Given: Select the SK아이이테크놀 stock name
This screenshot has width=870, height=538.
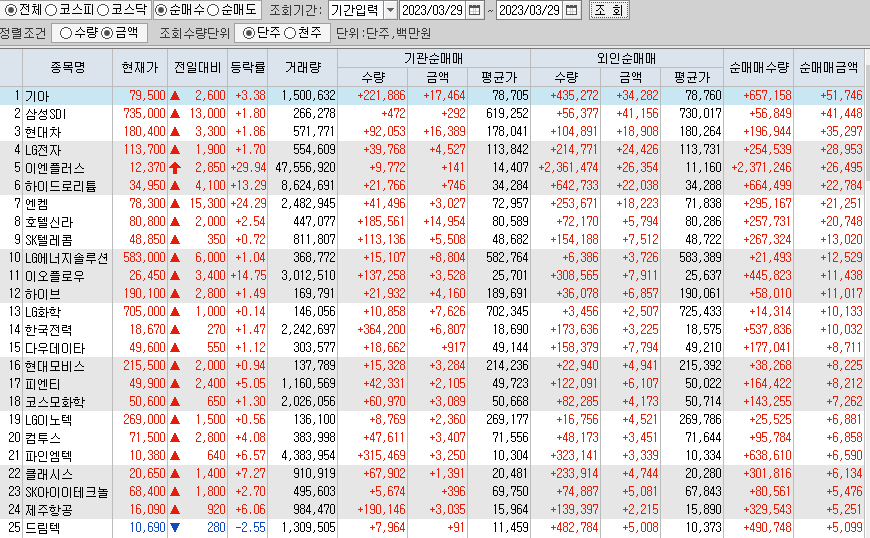Looking at the screenshot, I should [67, 493].
